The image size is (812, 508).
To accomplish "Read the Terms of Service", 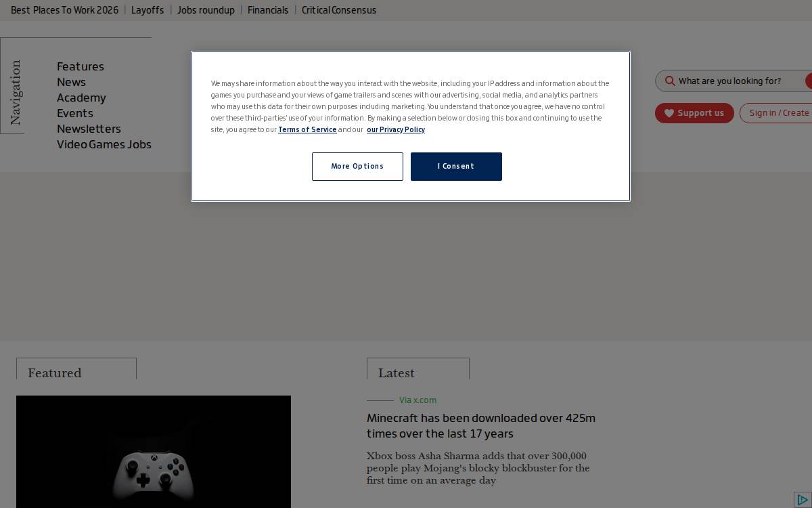I will click(307, 129).
